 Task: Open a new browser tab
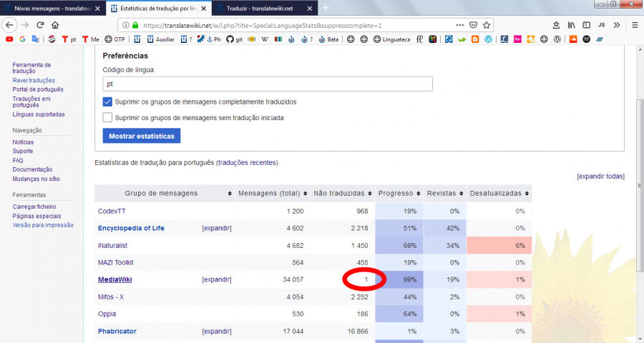pyautogui.click(x=326, y=8)
